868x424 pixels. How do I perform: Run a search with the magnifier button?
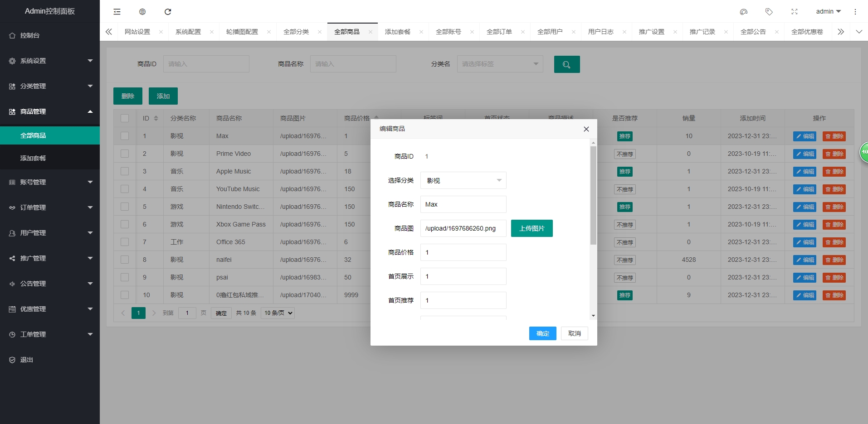[x=566, y=64]
